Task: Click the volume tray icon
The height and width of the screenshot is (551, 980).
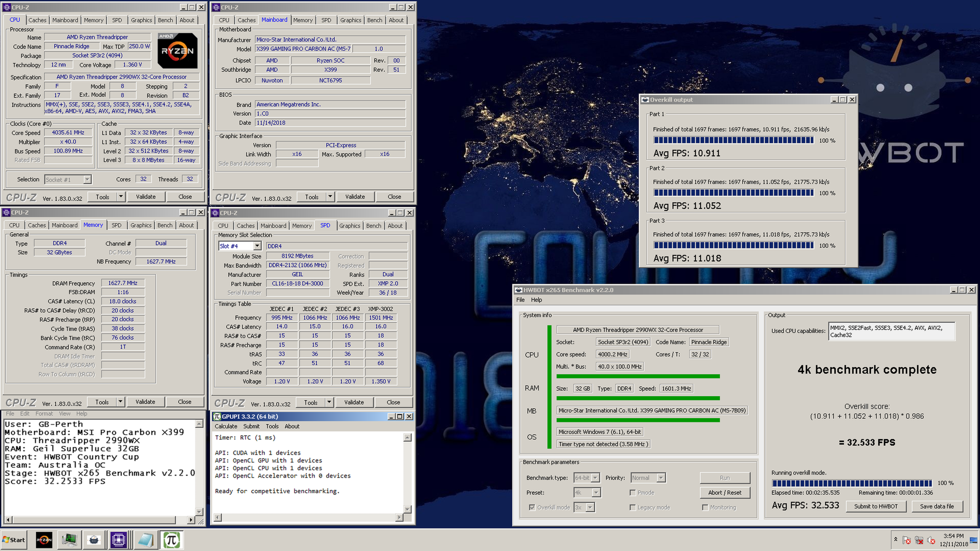Action: click(931, 540)
